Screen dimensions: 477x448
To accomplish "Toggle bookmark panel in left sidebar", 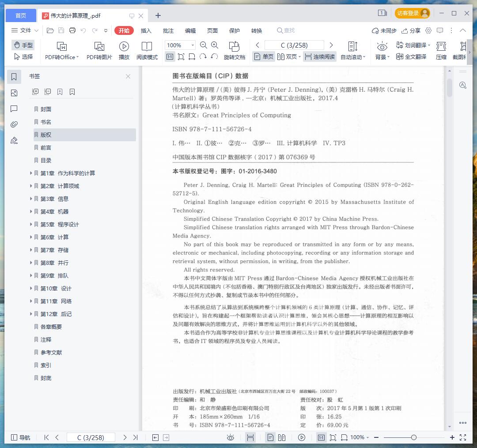I will point(14,77).
